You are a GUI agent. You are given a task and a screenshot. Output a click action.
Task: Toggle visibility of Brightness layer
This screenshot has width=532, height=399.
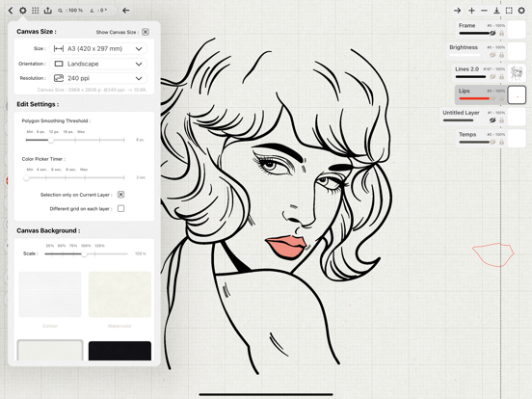(x=492, y=55)
